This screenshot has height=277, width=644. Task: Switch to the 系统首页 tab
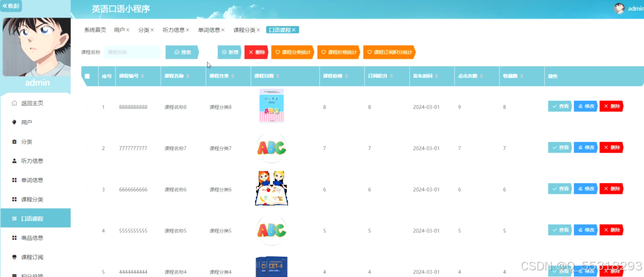95,30
